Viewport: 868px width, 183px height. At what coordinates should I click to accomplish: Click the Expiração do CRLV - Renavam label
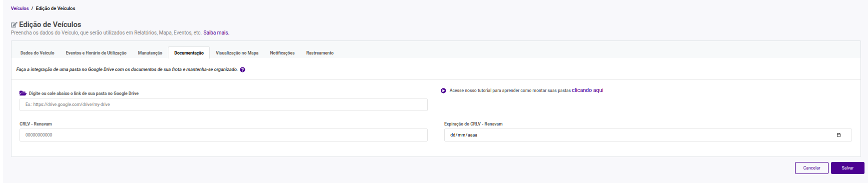tap(473, 124)
